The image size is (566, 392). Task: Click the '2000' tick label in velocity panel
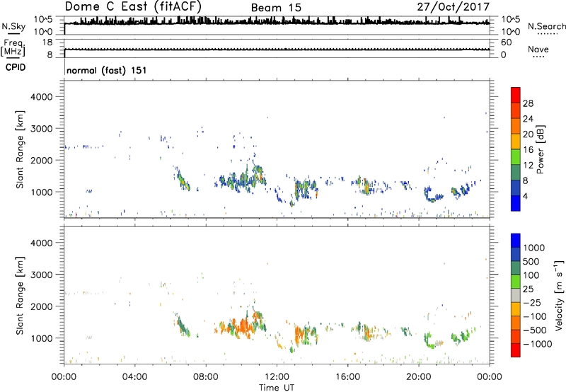point(41,306)
